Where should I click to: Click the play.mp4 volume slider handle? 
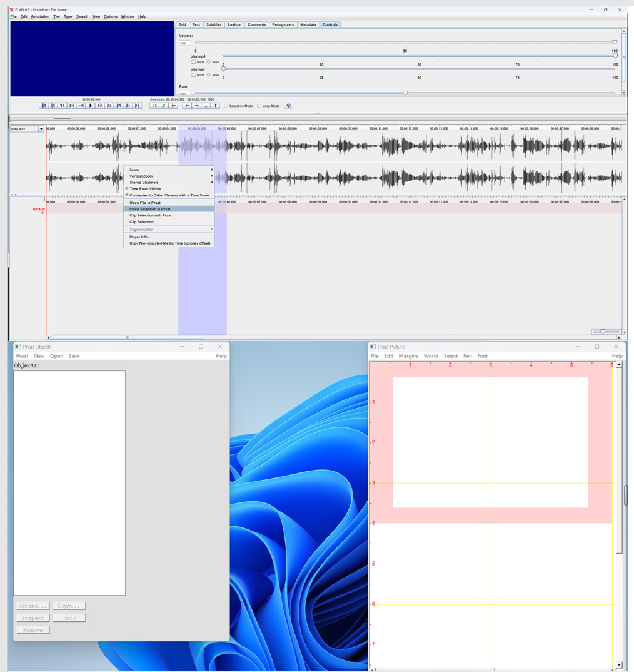[615, 56]
